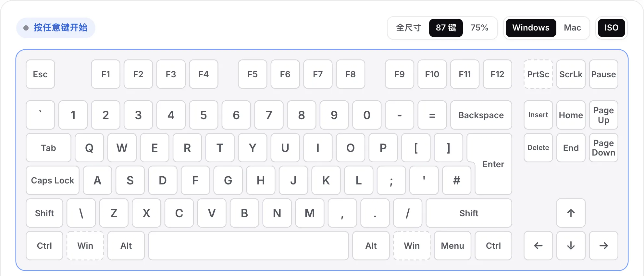Click the number 7 key
The width and height of the screenshot is (644, 276).
269,115
